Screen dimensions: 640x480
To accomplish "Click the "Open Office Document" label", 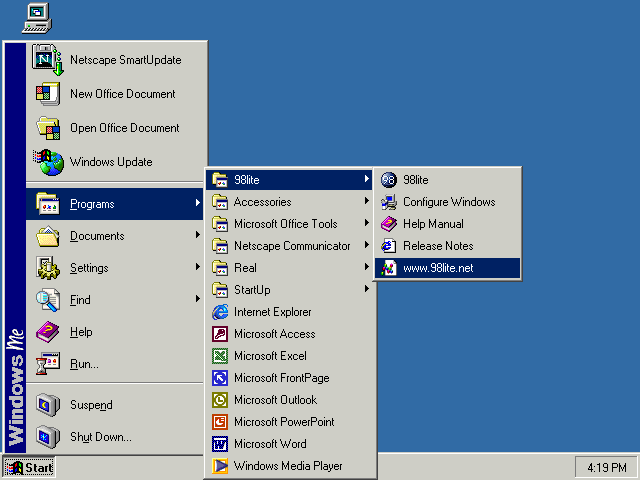I will coord(124,128).
